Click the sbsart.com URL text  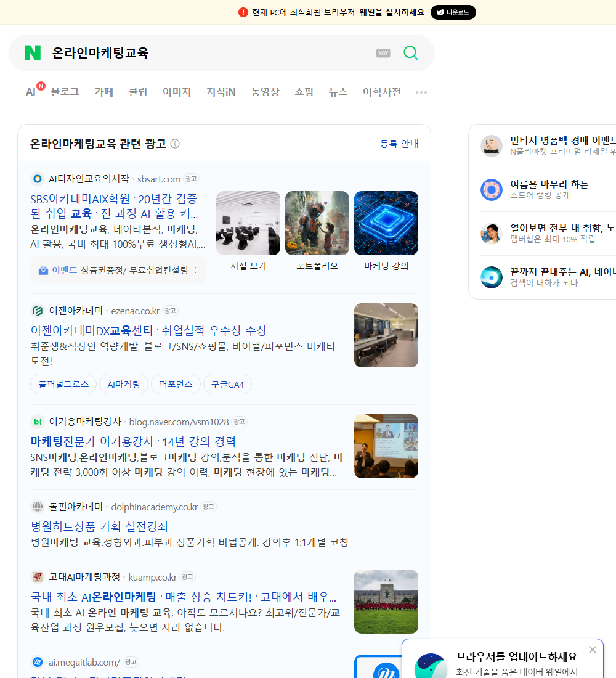[x=159, y=179]
